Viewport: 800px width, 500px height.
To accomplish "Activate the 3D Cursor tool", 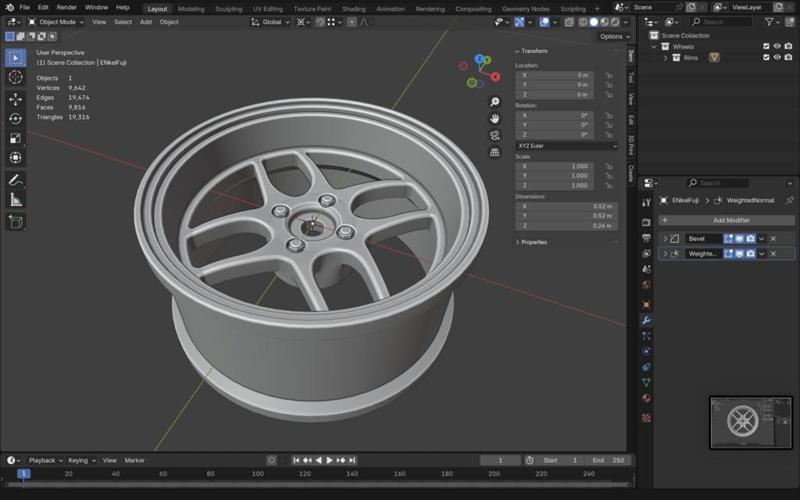I will [x=15, y=77].
